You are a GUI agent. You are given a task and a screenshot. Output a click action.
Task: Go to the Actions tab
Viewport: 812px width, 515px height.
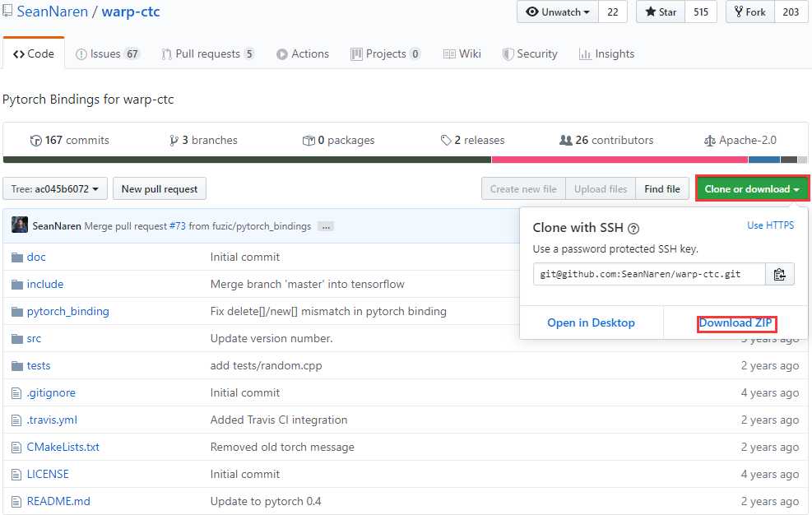(x=303, y=53)
